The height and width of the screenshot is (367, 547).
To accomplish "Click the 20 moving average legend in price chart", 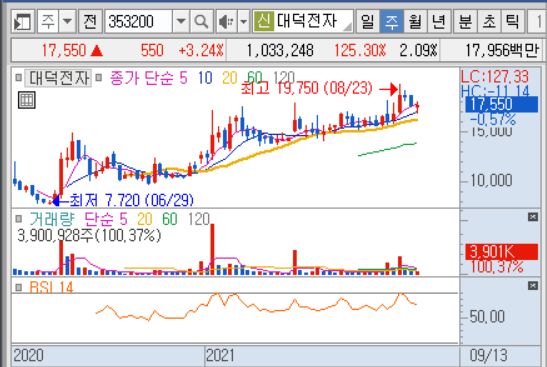I will [230, 78].
